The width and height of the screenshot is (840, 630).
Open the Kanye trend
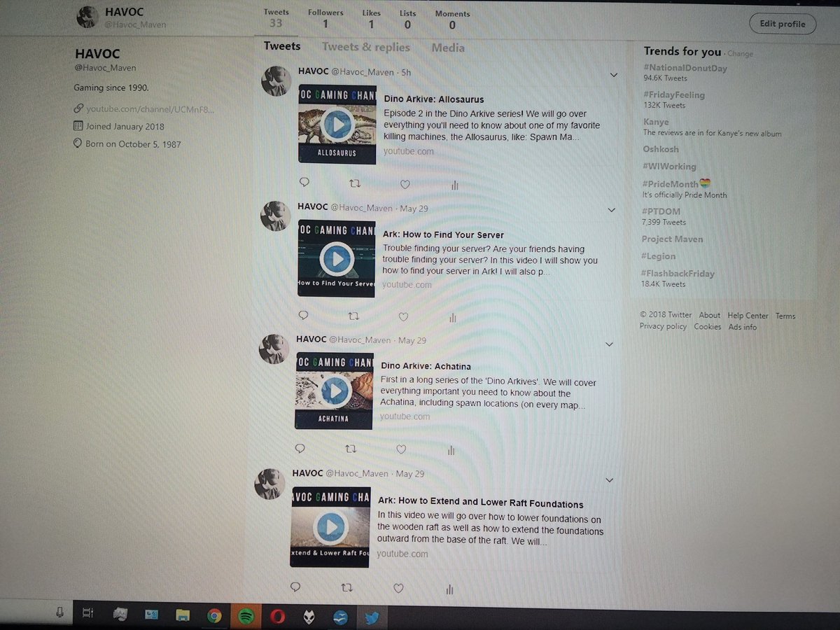coord(656,122)
